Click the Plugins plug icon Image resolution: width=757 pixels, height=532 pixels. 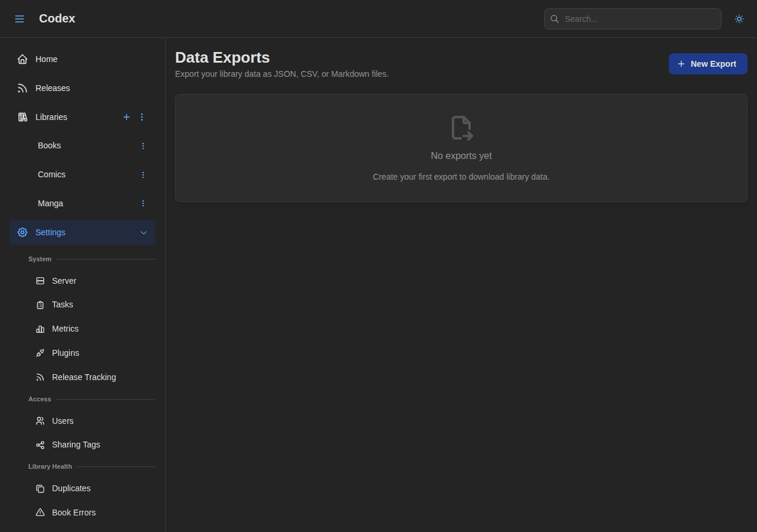tap(40, 353)
